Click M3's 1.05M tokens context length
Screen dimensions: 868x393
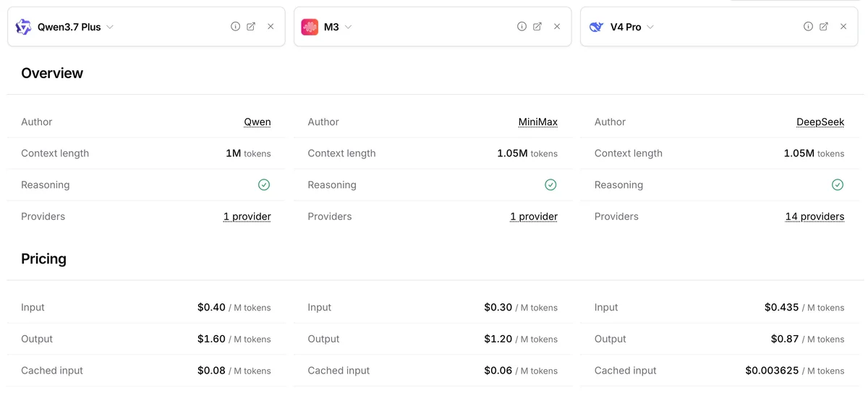click(527, 153)
